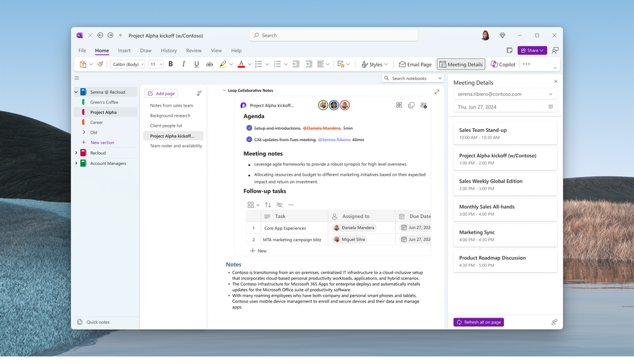Click the Loop sharing people icon
This screenshot has width=634, height=364.
pos(423,105)
